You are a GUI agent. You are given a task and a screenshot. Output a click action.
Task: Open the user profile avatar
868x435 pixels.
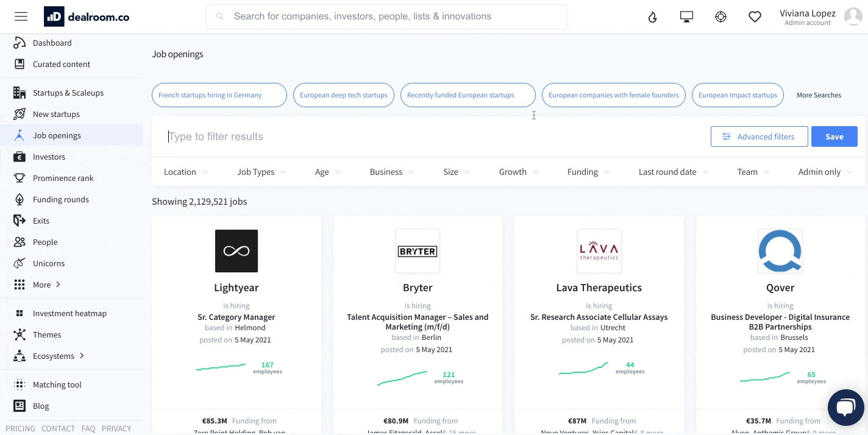click(x=853, y=17)
